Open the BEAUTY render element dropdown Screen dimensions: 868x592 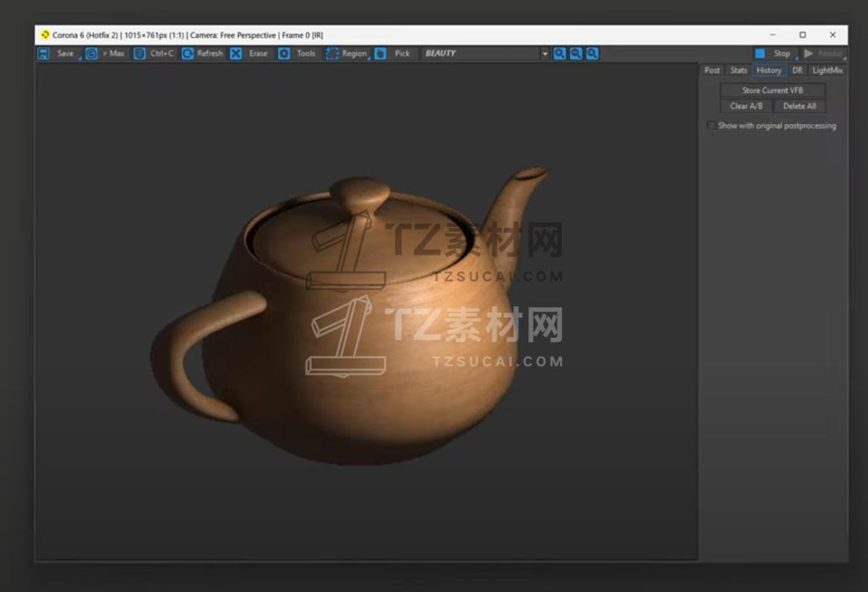coord(545,54)
